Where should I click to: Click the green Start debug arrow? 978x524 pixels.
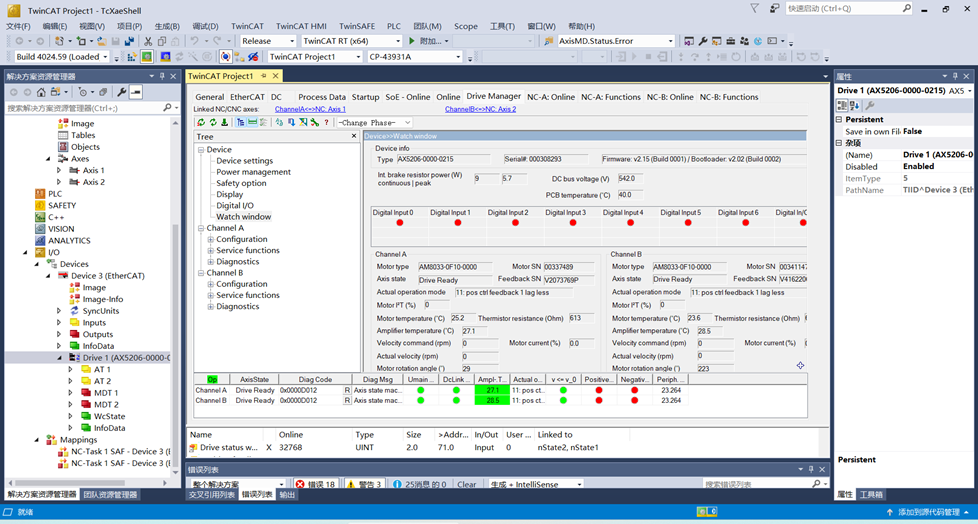pyautogui.click(x=412, y=41)
